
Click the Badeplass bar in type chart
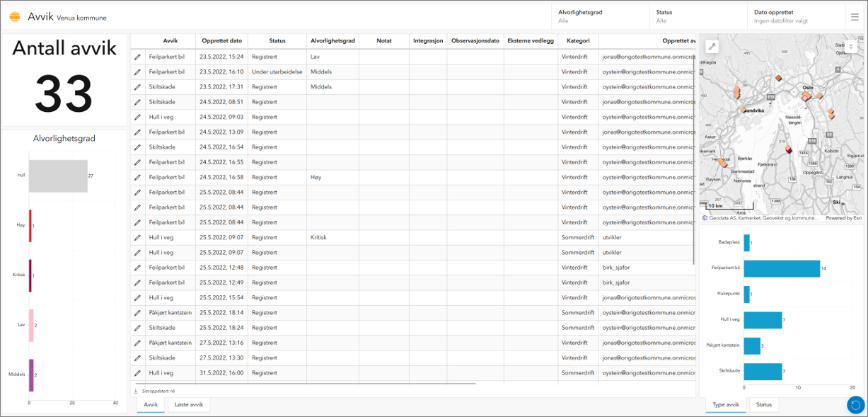[746, 243]
